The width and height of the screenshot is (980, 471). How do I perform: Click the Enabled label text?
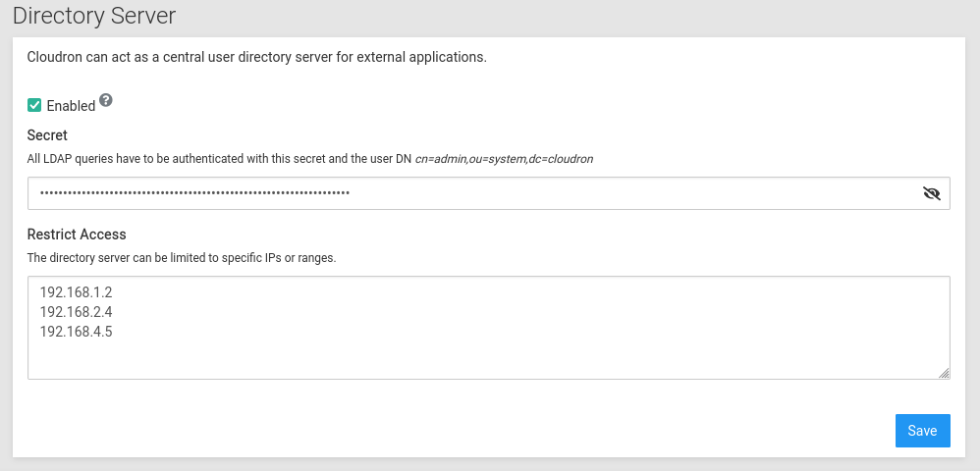tap(71, 106)
